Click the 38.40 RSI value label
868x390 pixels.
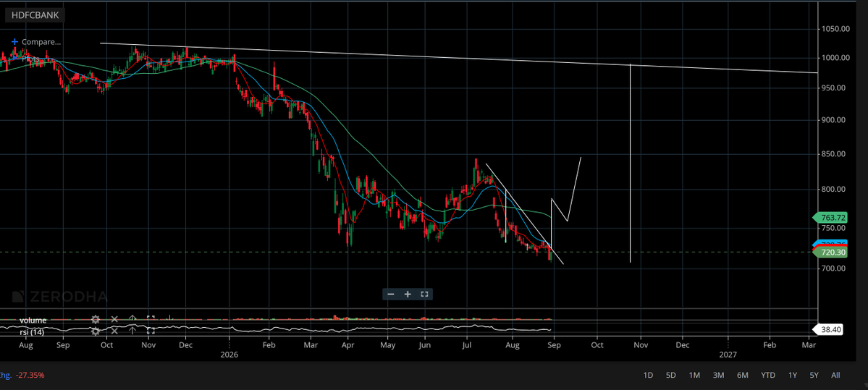[828, 329]
